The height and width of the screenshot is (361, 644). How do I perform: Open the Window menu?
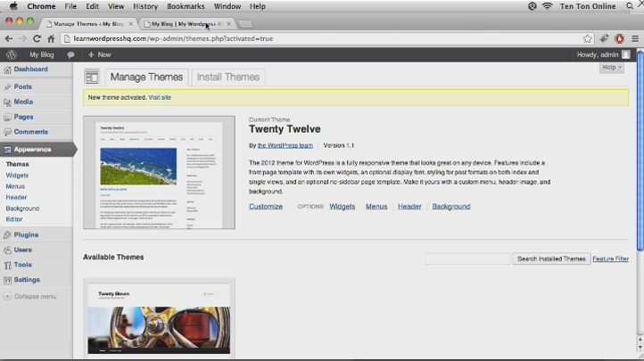point(227,6)
